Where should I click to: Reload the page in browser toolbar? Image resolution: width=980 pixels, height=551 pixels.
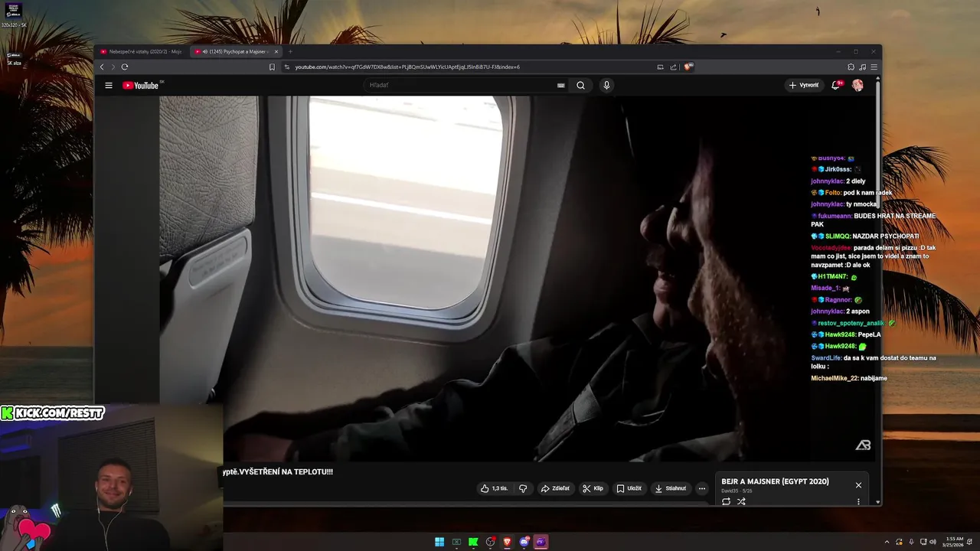125,67
